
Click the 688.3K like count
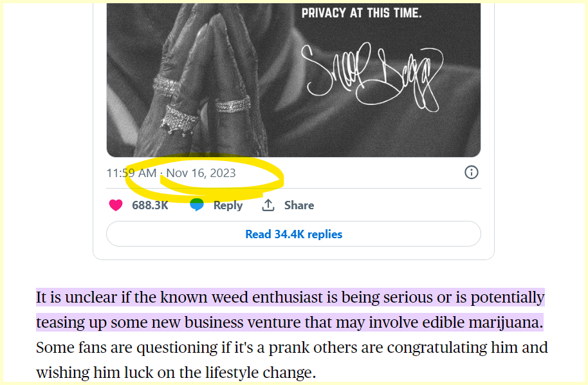tap(150, 205)
